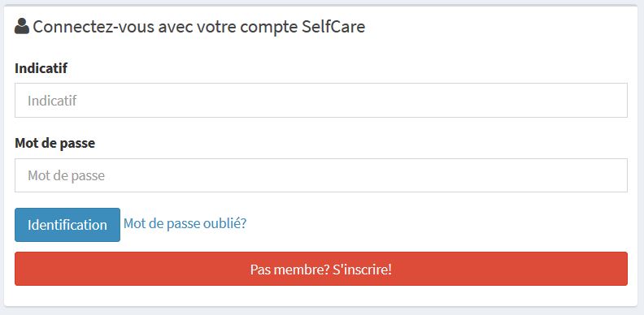Click the word SelfCare in the heading
The image size is (644, 315).
[x=333, y=27]
